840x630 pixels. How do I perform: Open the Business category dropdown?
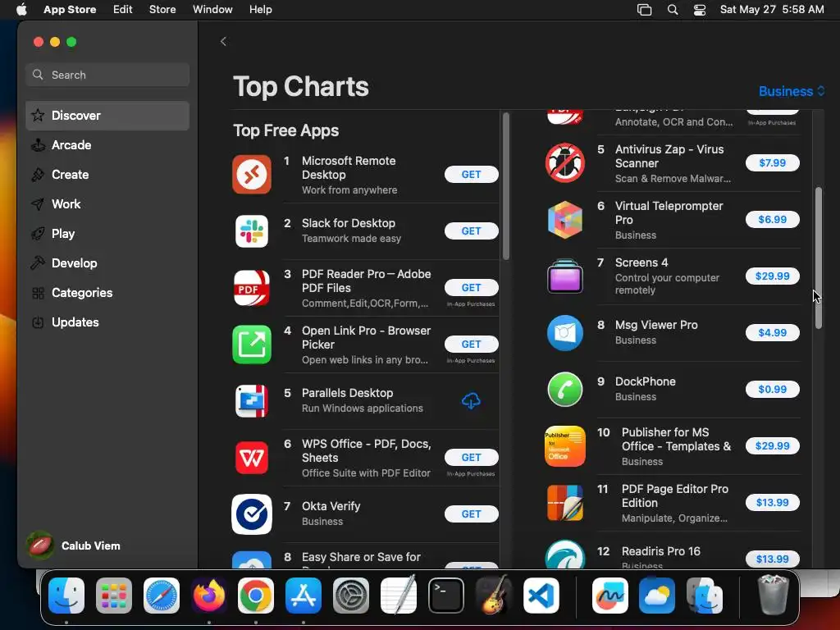click(x=792, y=91)
